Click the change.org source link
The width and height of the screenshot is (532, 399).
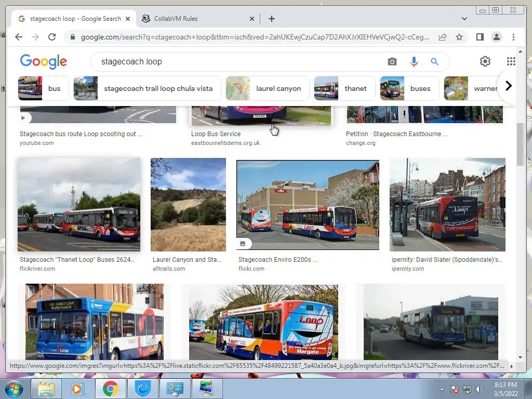[361, 143]
